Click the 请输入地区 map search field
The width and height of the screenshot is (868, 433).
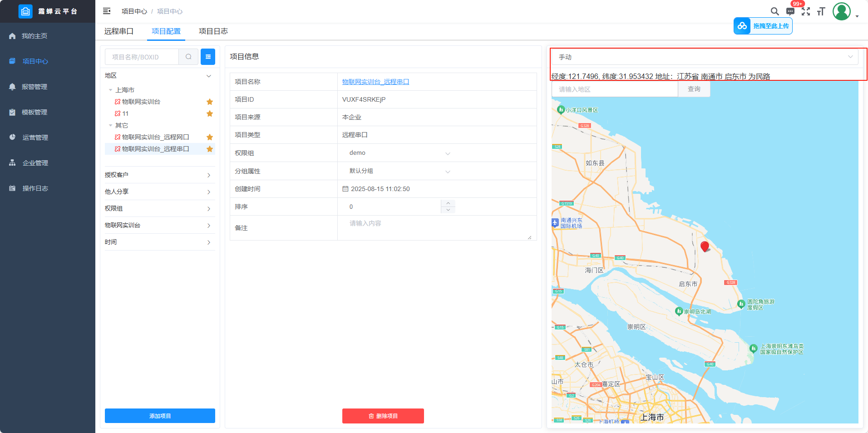click(615, 89)
